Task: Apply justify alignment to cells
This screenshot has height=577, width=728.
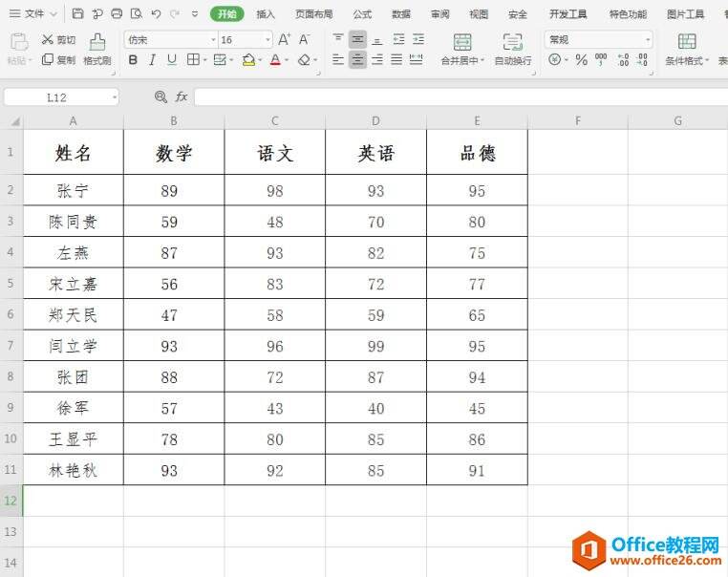Action: [396, 59]
